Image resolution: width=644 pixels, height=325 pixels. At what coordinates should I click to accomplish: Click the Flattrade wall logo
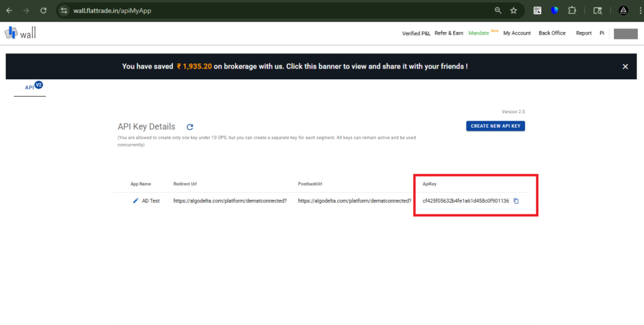(x=20, y=33)
